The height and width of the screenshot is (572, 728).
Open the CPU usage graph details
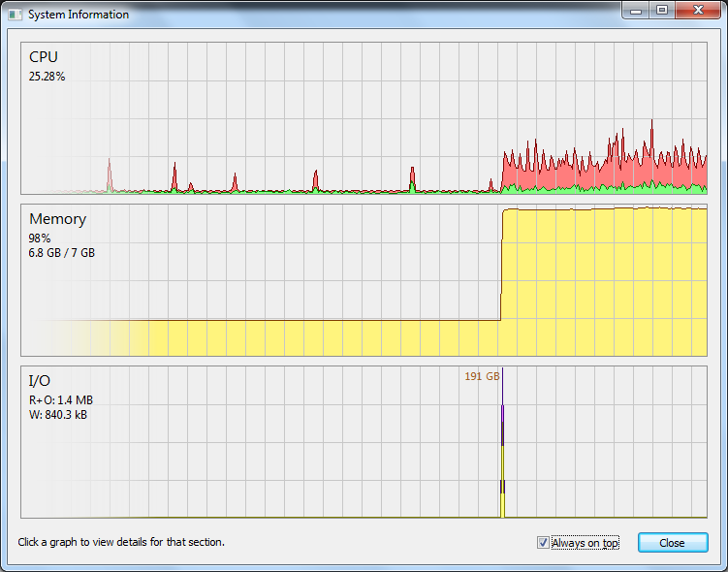pyautogui.click(x=364, y=118)
